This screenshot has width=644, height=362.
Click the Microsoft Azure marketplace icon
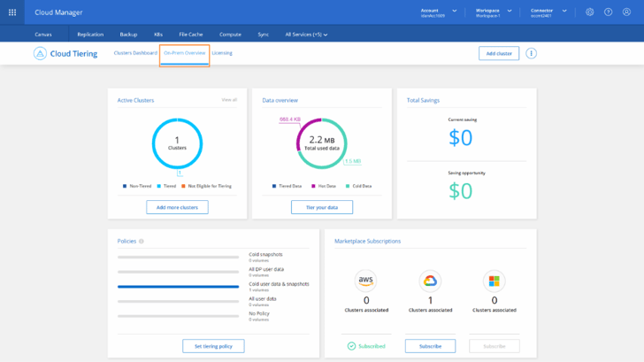coord(494,281)
